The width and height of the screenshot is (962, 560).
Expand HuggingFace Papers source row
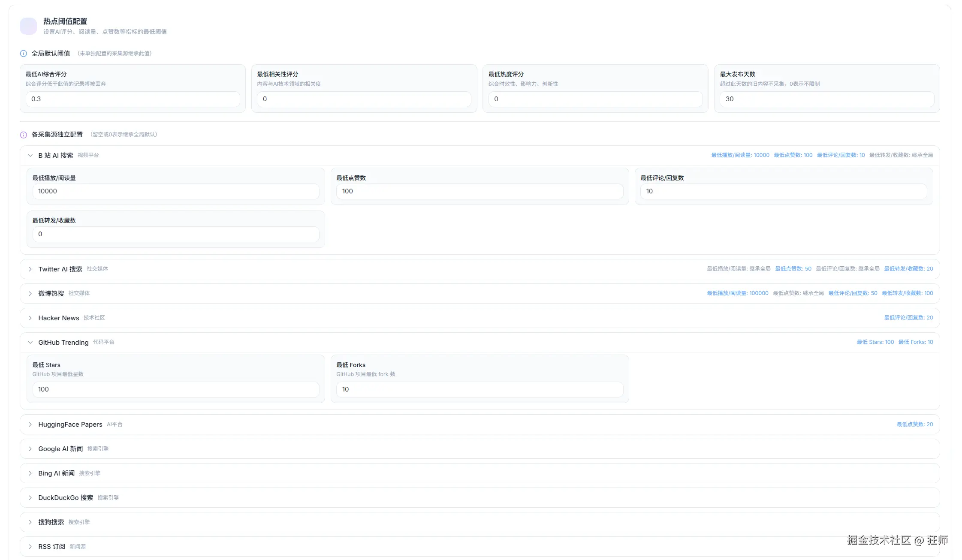(x=30, y=425)
